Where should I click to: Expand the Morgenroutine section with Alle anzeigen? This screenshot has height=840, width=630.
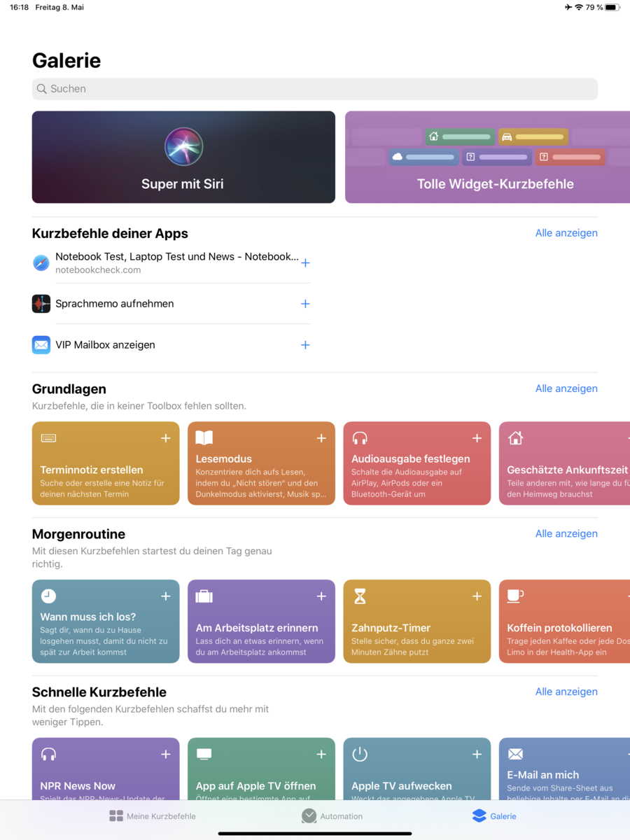tap(566, 533)
